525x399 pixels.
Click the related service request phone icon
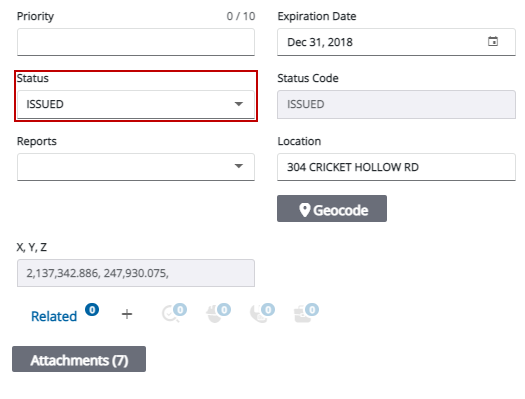(262, 313)
